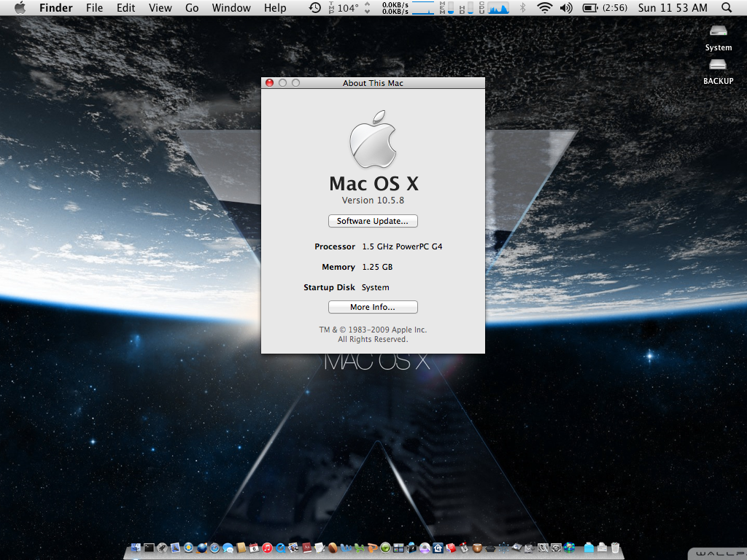Launch Safari compass icon in Dock
Image resolution: width=747 pixels, height=560 pixels.
(x=214, y=548)
